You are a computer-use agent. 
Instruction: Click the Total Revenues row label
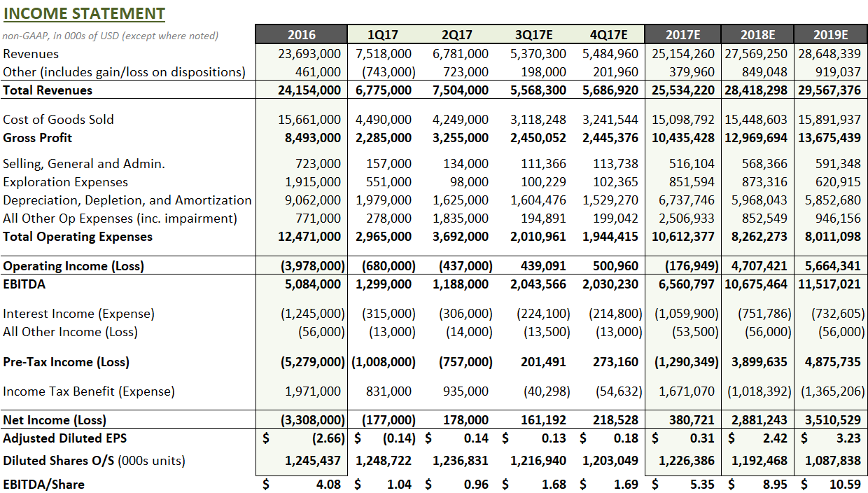click(47, 90)
